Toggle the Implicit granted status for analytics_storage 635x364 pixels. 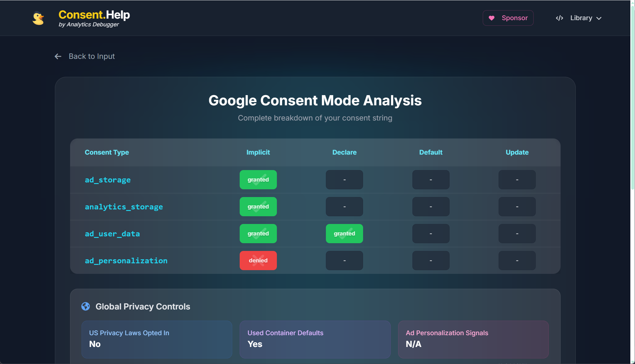pos(258,207)
